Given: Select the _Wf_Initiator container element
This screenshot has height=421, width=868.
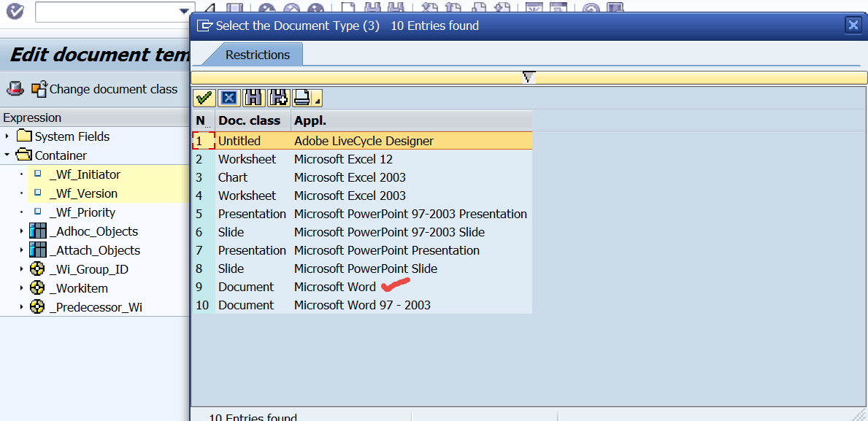Looking at the screenshot, I should point(85,174).
